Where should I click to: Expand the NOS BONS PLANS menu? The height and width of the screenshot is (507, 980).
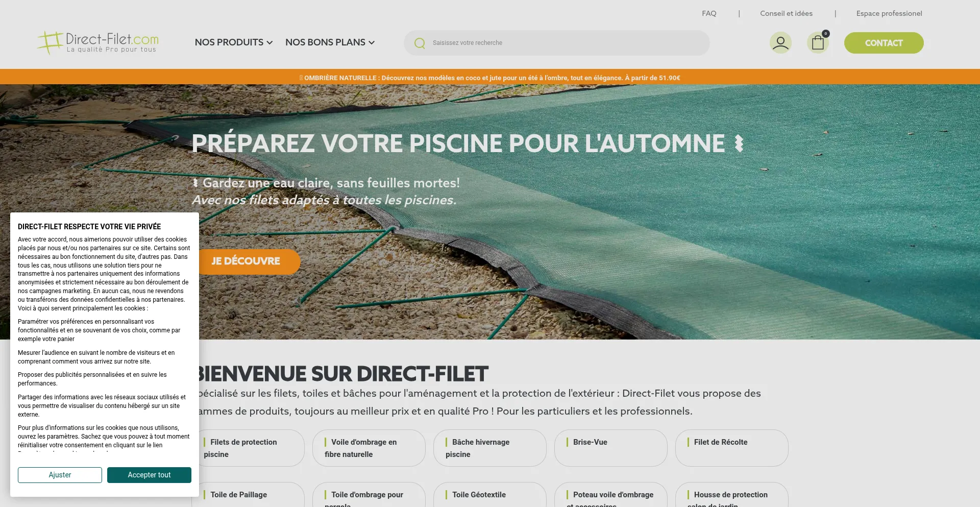[x=330, y=42]
